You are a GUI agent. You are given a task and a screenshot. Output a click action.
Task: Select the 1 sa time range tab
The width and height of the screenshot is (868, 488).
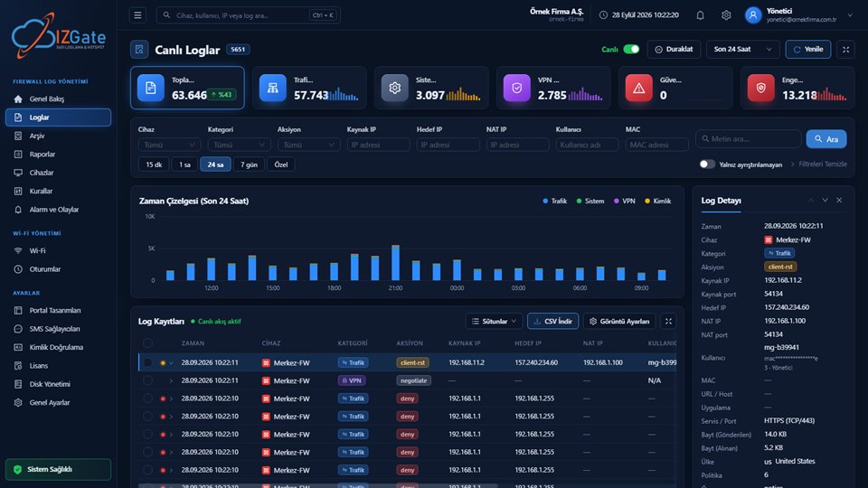coord(184,164)
